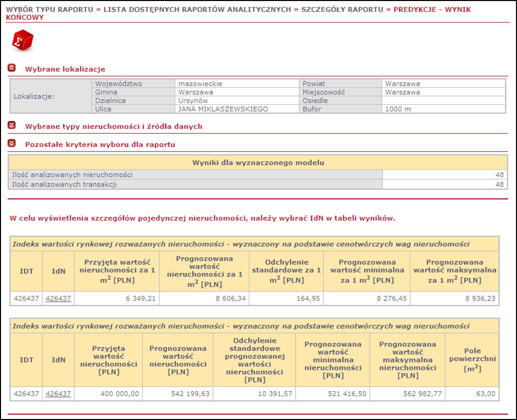The width and height of the screenshot is (517, 420).
Task: Click Pole powierzchni [m²] column header
Action: click(x=472, y=360)
